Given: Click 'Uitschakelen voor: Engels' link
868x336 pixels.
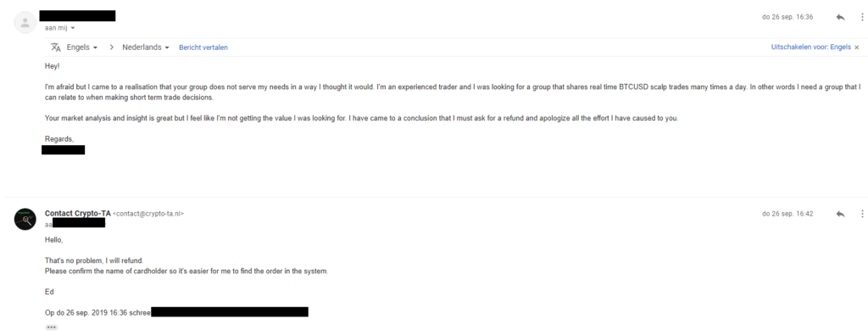Looking at the screenshot, I should [x=811, y=48].
